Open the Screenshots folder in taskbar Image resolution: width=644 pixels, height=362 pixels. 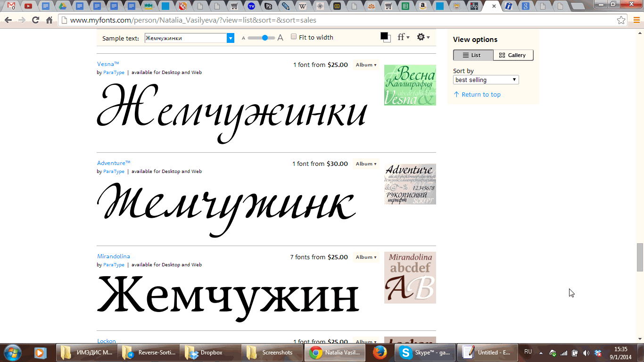pos(272,352)
